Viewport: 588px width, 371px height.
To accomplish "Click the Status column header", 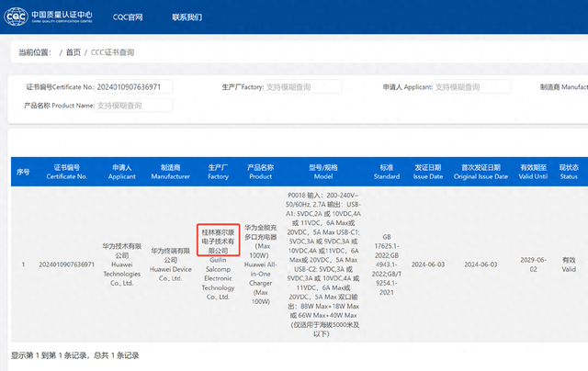I will pyautogui.click(x=569, y=172).
